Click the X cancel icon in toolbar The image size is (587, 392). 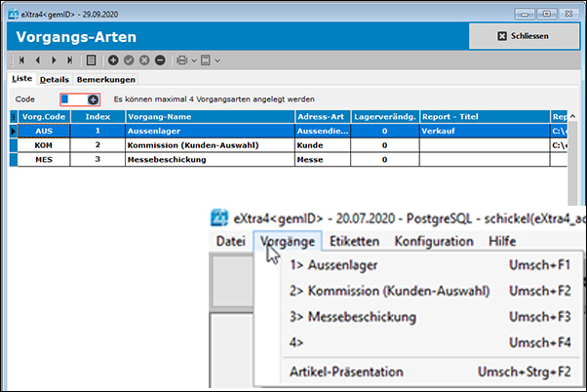click(x=144, y=60)
